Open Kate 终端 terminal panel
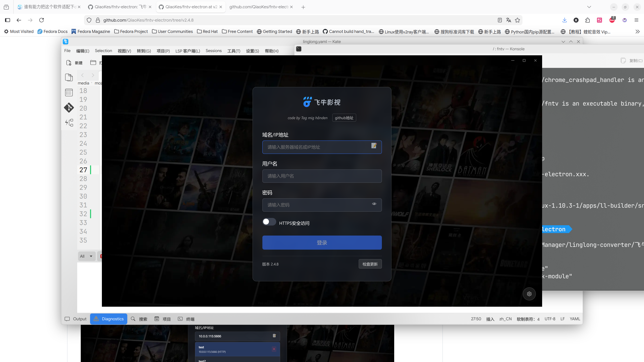The height and width of the screenshot is (362, 644). point(186,319)
